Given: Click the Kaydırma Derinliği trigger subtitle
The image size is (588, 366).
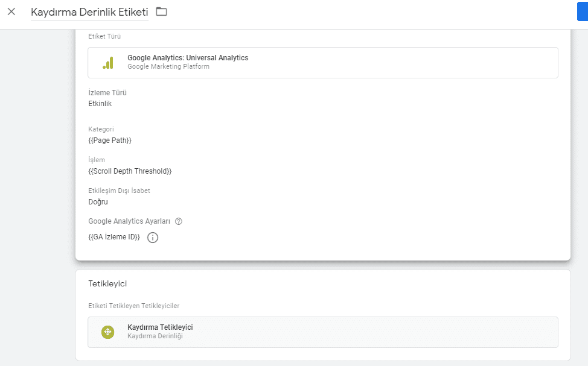Looking at the screenshot, I should [x=155, y=336].
